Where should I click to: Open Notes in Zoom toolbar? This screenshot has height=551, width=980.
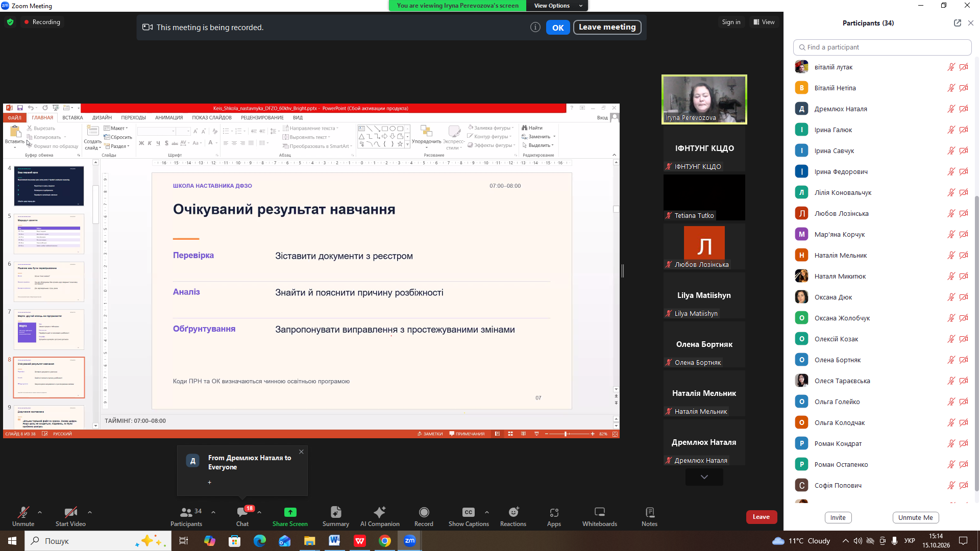click(x=649, y=516)
